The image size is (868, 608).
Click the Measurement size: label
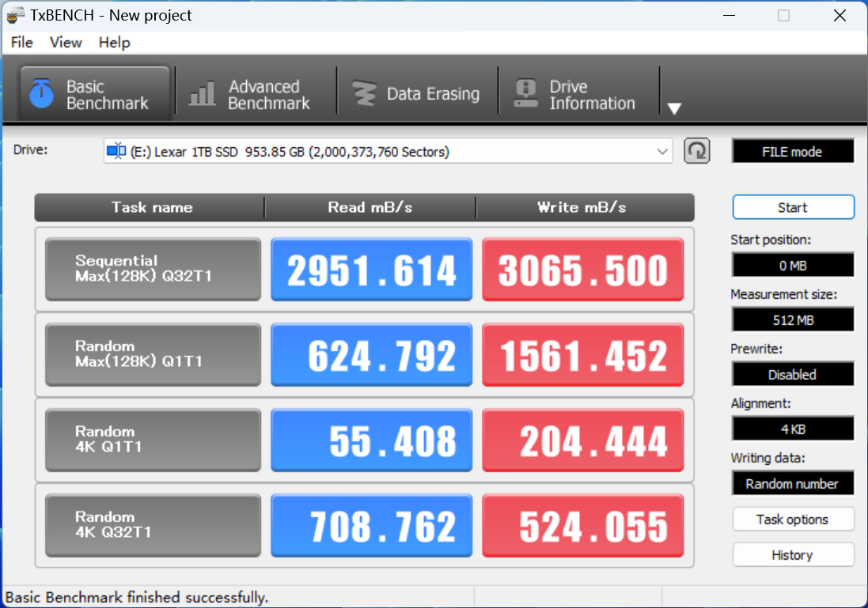[784, 294]
